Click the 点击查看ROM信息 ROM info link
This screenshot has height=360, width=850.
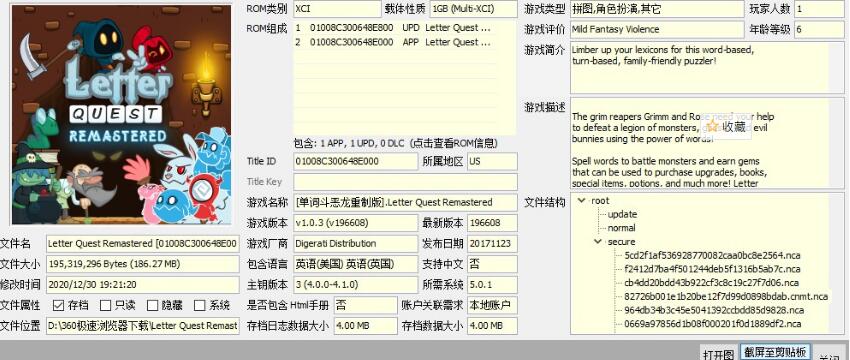(x=453, y=143)
